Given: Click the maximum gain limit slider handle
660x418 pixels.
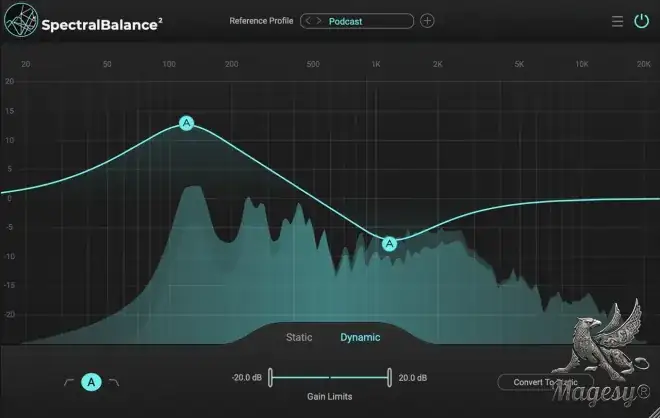Looking at the screenshot, I should pos(389,378).
